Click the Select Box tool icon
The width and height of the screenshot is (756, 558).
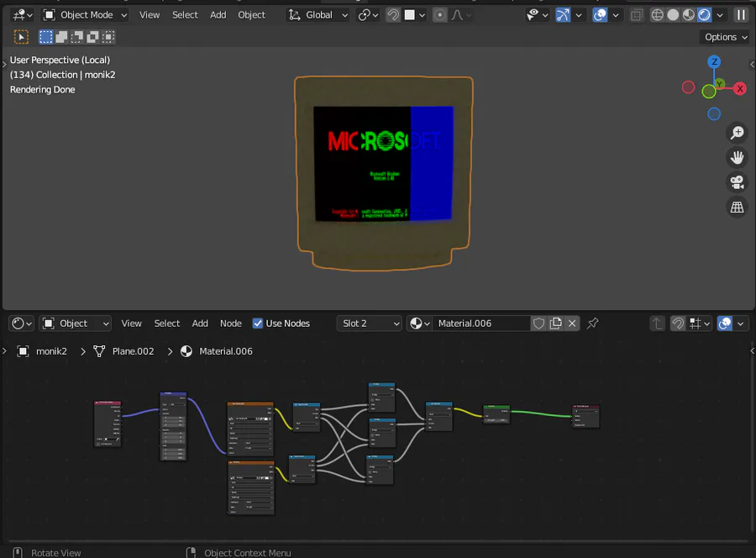tap(22, 37)
